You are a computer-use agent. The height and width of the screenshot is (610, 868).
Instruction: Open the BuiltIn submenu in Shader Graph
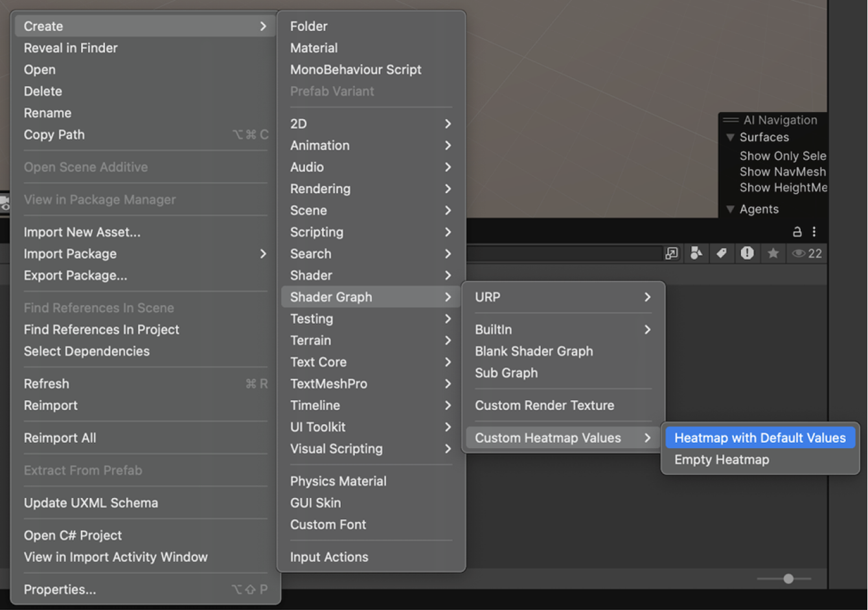563,329
